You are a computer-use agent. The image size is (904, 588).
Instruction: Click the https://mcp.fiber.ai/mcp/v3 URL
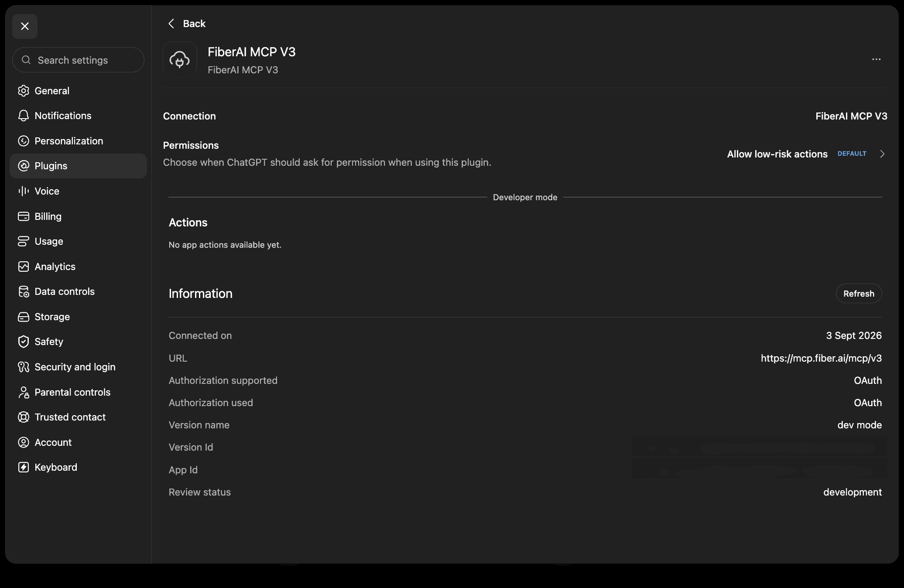(821, 358)
